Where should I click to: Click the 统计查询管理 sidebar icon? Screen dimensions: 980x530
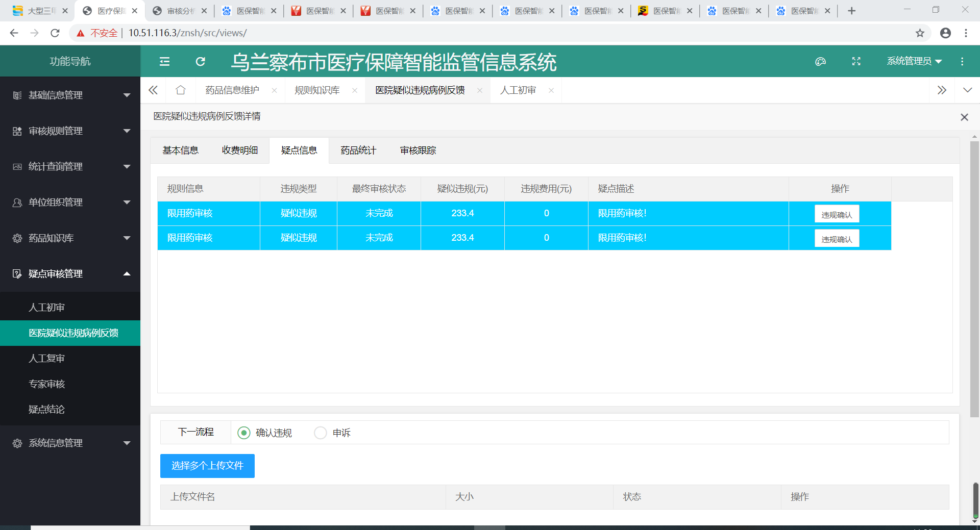tap(17, 167)
